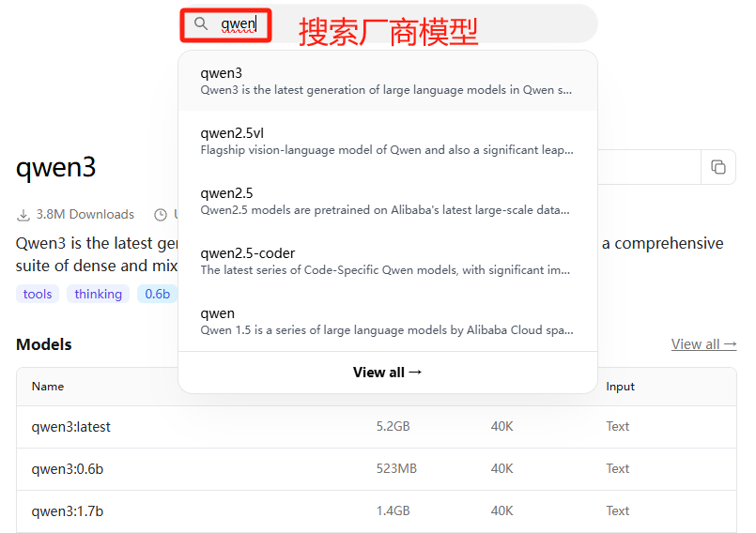
Task: Click the 1.4GB size value
Action: click(393, 510)
